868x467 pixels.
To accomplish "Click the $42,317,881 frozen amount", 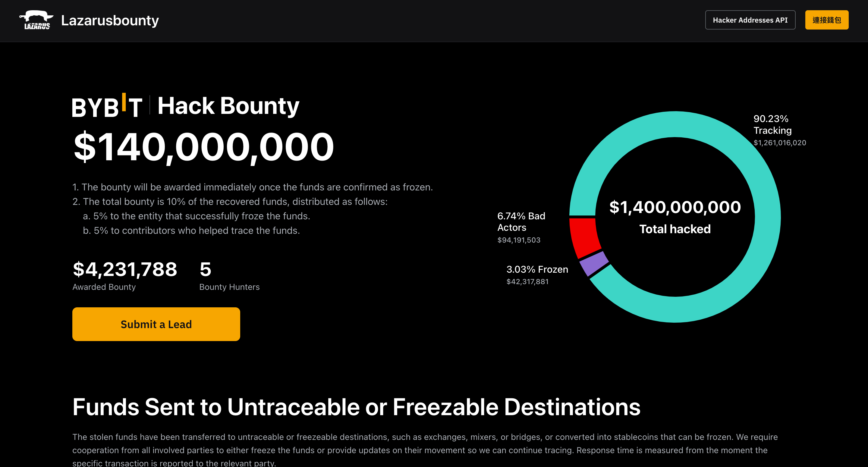I will point(527,281).
